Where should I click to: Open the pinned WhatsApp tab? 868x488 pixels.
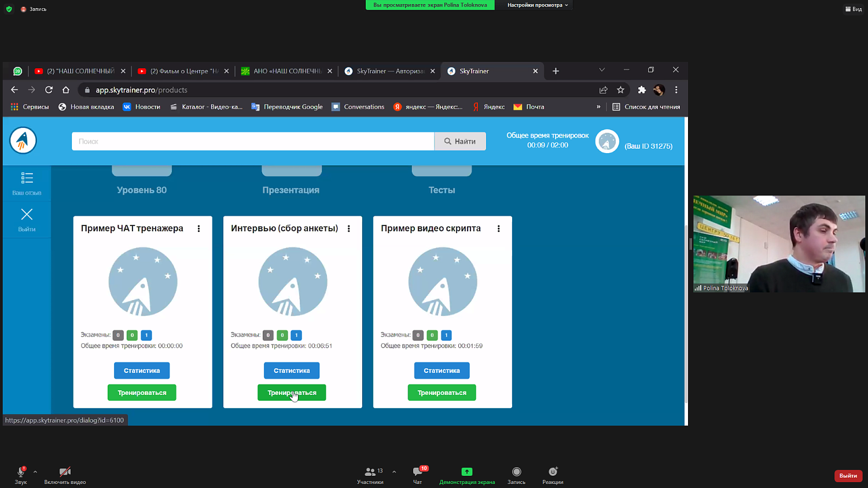(17, 71)
